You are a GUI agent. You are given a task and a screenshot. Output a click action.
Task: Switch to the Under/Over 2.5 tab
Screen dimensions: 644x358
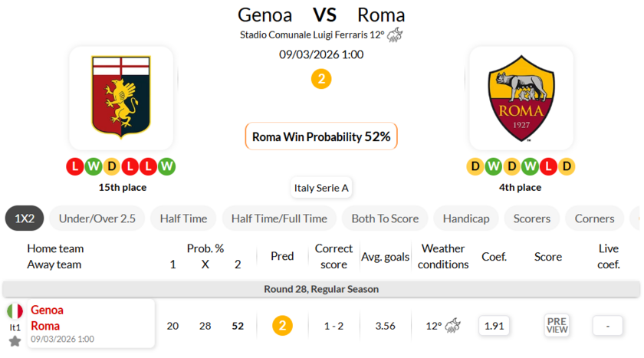(97, 218)
